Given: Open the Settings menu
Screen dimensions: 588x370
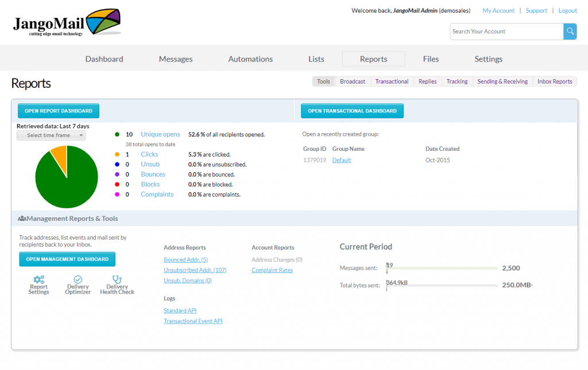Looking at the screenshot, I should 488,59.
